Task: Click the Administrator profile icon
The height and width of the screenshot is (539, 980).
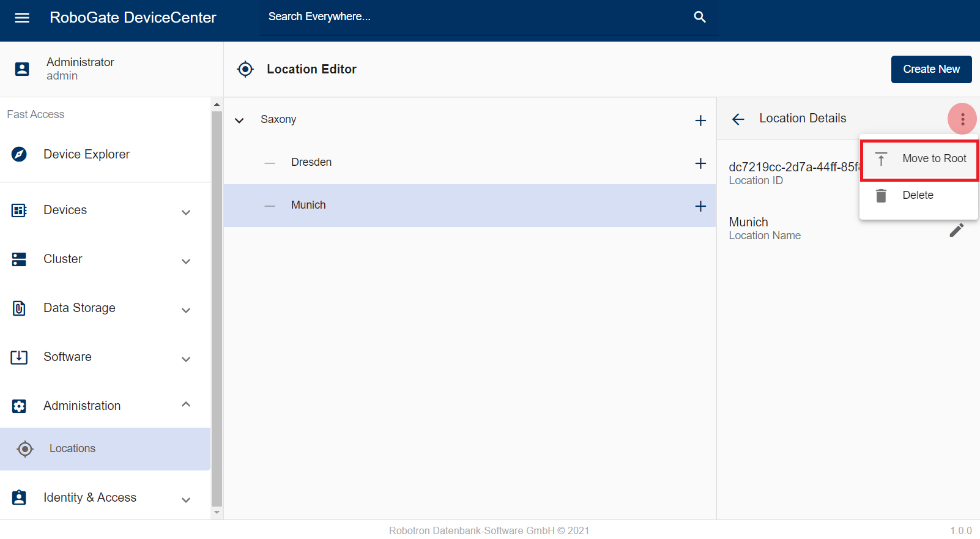Action: [22, 69]
